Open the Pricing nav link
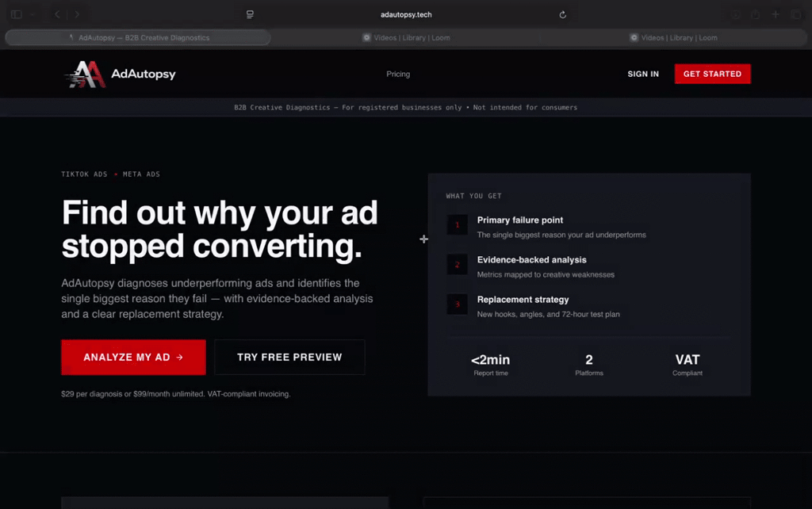 [x=398, y=74]
